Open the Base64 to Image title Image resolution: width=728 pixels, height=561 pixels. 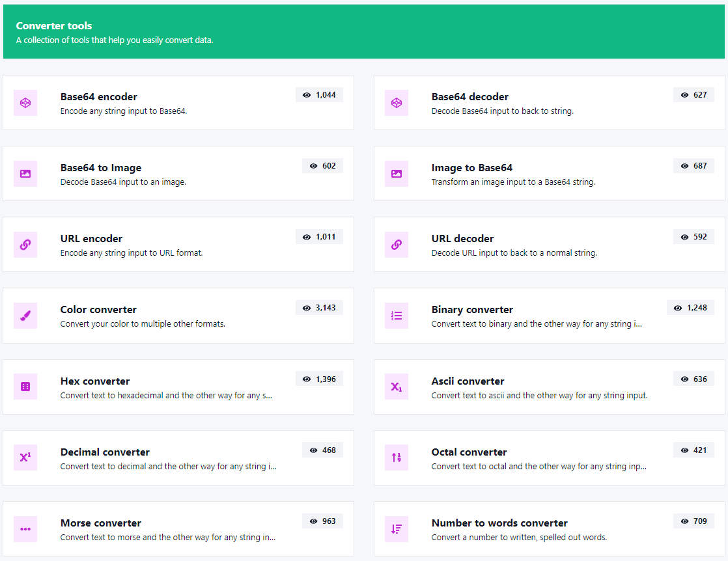coord(101,167)
